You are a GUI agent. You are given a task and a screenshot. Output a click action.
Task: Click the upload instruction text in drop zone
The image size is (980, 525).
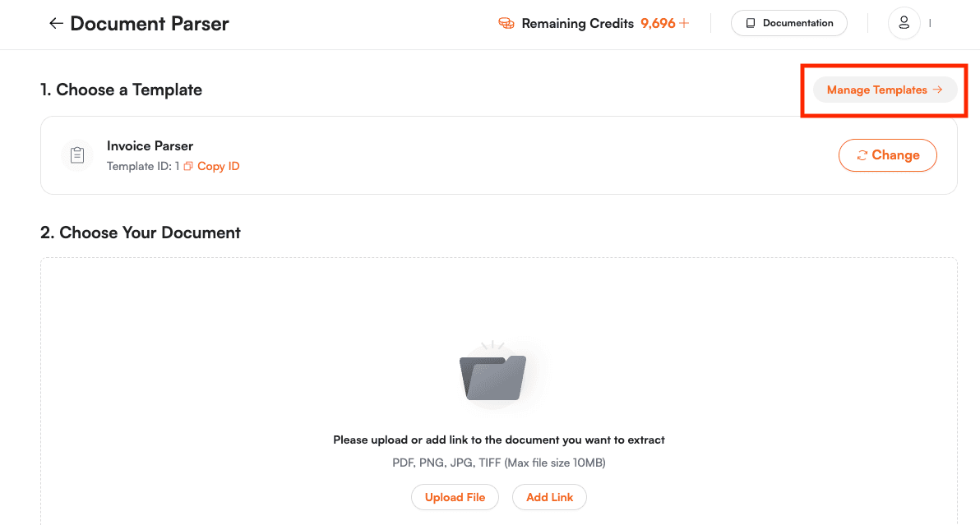pyautogui.click(x=498, y=440)
